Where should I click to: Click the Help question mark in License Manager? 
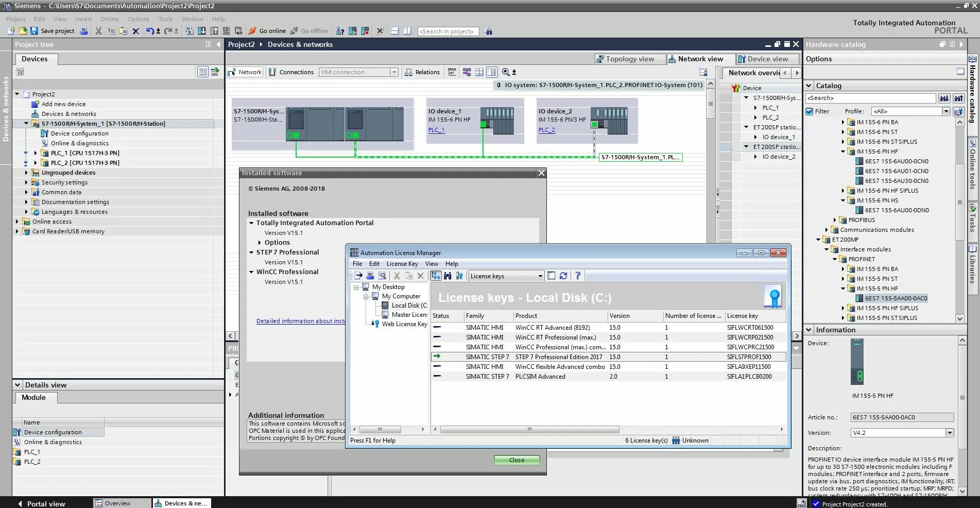[x=578, y=276]
